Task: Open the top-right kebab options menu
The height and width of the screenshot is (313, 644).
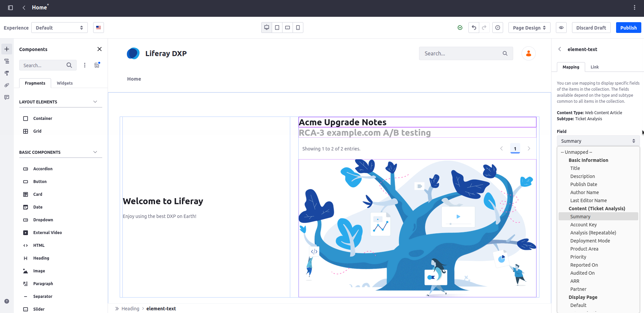Action: tap(634, 7)
